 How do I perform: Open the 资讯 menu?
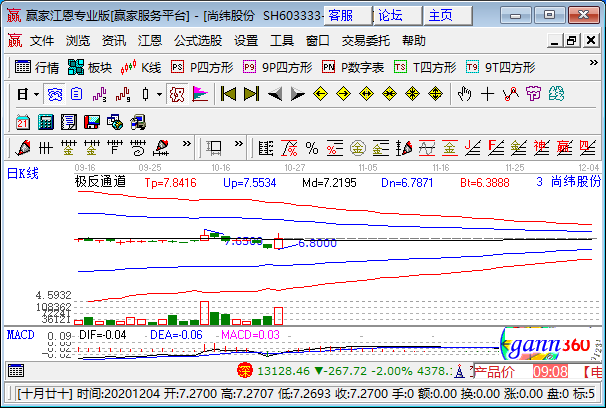114,41
